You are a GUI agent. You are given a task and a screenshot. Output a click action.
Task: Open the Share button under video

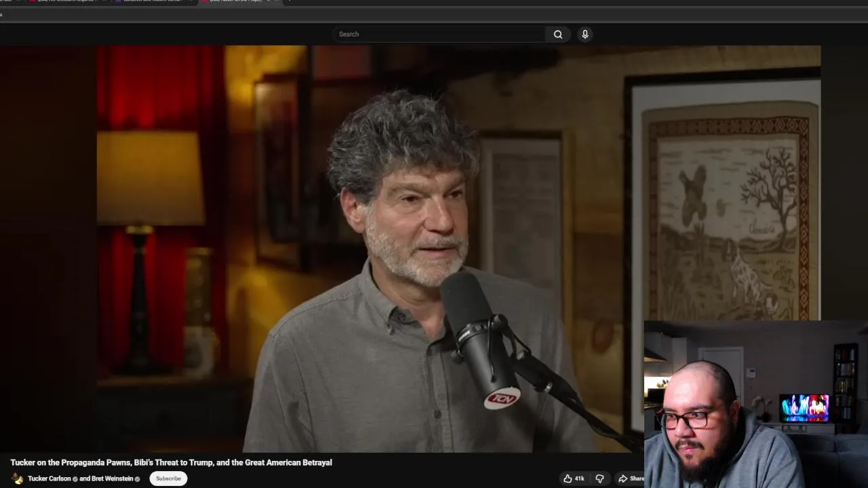pos(631,479)
